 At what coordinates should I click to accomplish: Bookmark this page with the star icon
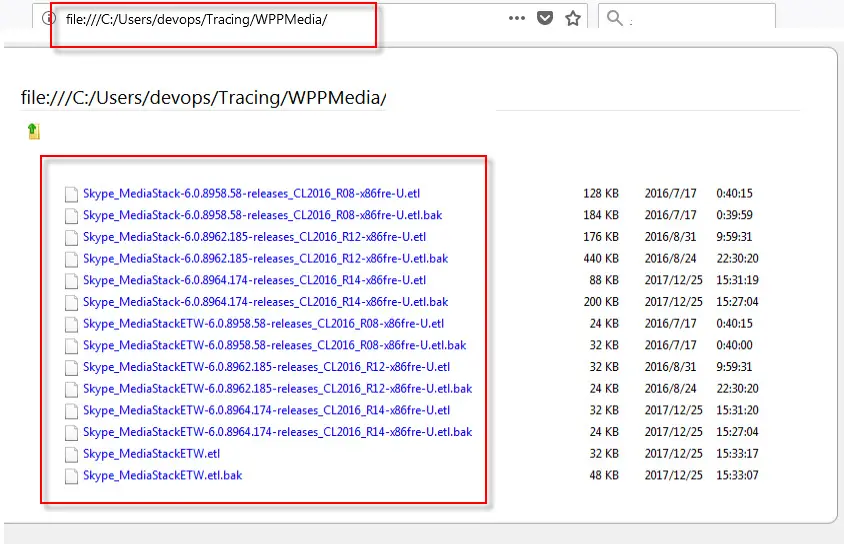coord(573,18)
